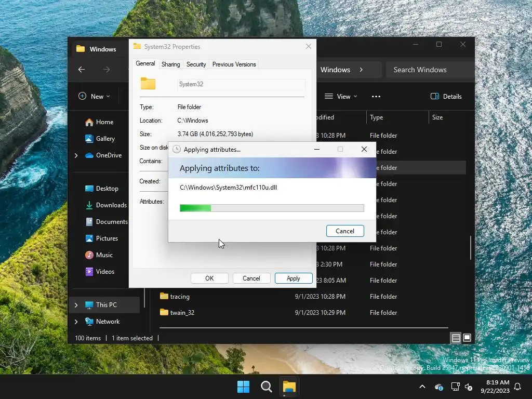
Task: Switch to the General tab
Action: click(145, 63)
